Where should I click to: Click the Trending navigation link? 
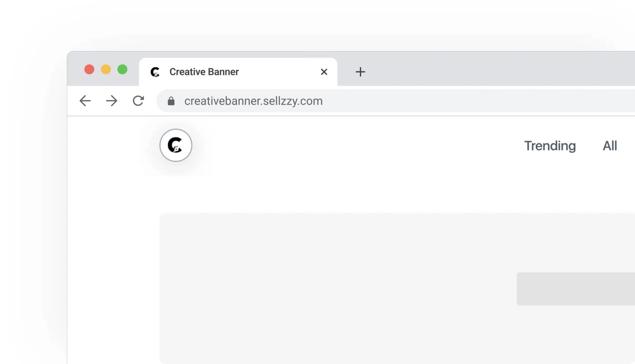click(550, 146)
